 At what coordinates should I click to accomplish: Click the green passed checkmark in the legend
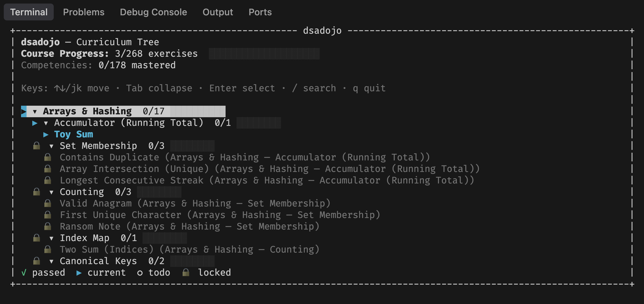24,273
